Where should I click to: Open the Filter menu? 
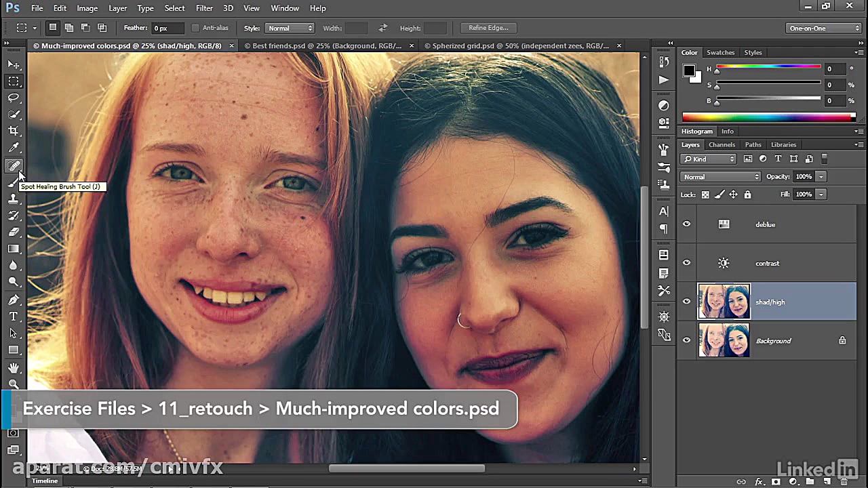click(204, 8)
